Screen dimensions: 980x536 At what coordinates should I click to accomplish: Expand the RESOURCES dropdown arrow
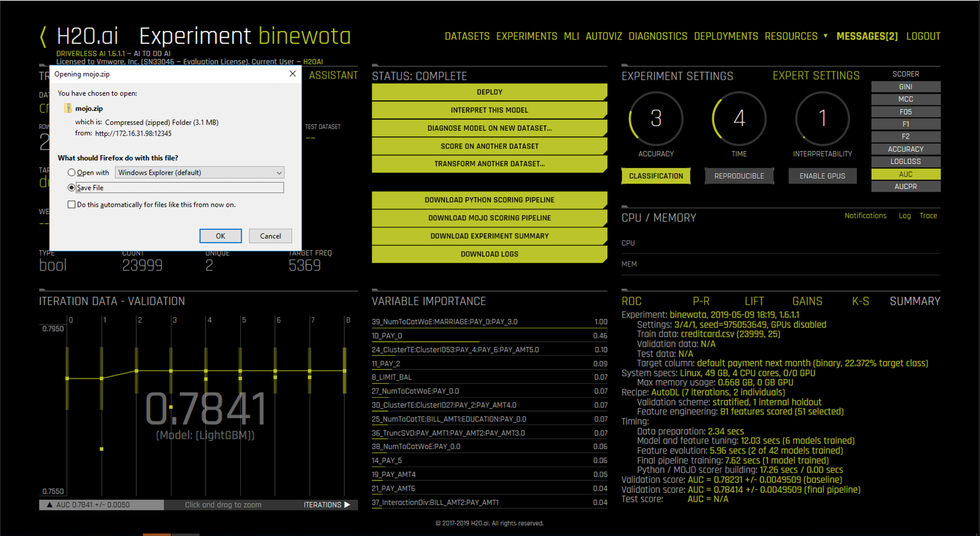click(x=826, y=36)
